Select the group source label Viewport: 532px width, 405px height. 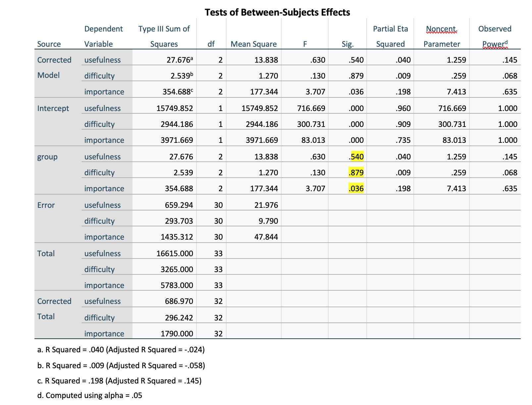pyautogui.click(x=47, y=157)
